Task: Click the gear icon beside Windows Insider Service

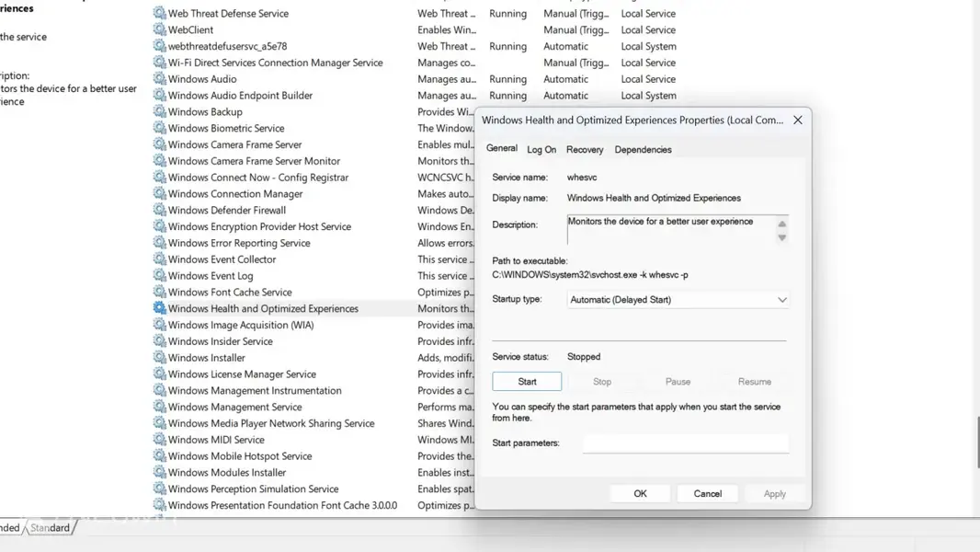Action: (159, 340)
